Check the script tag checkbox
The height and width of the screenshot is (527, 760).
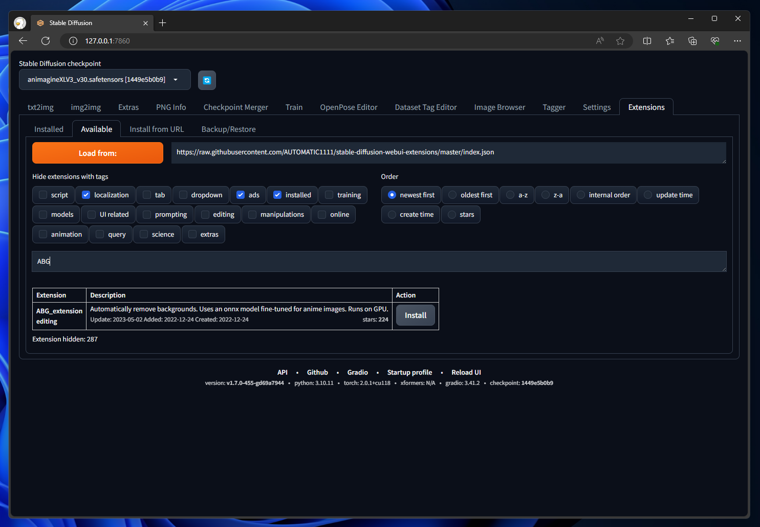[43, 195]
